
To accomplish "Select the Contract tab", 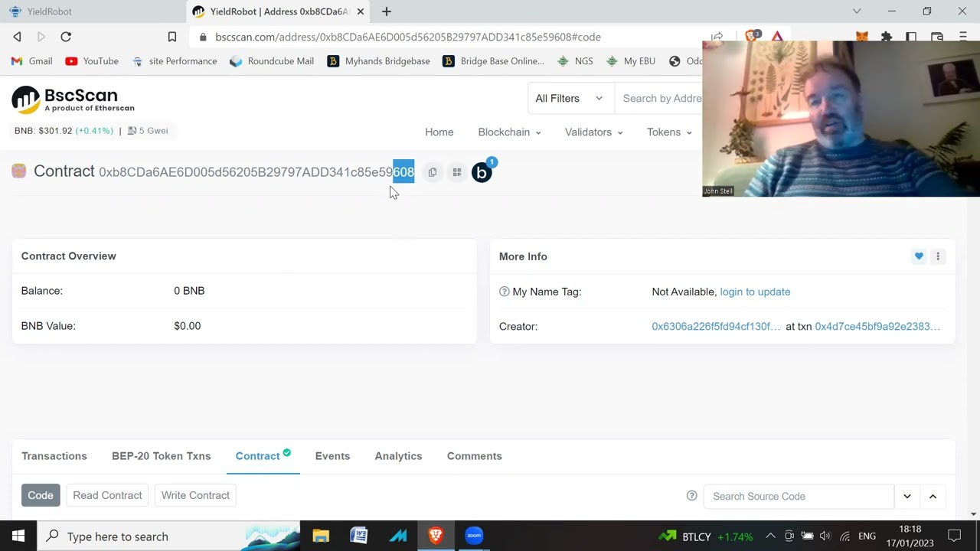I will click(x=263, y=456).
